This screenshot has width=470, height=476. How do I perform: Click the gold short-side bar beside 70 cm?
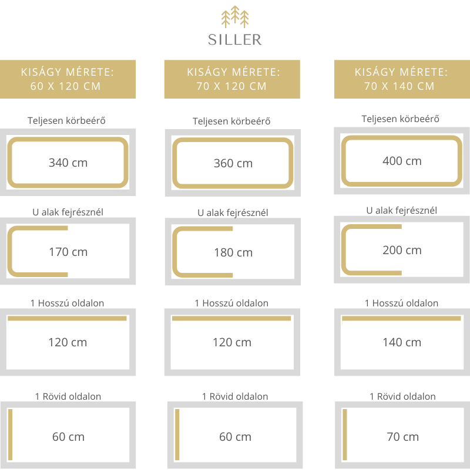click(345, 435)
